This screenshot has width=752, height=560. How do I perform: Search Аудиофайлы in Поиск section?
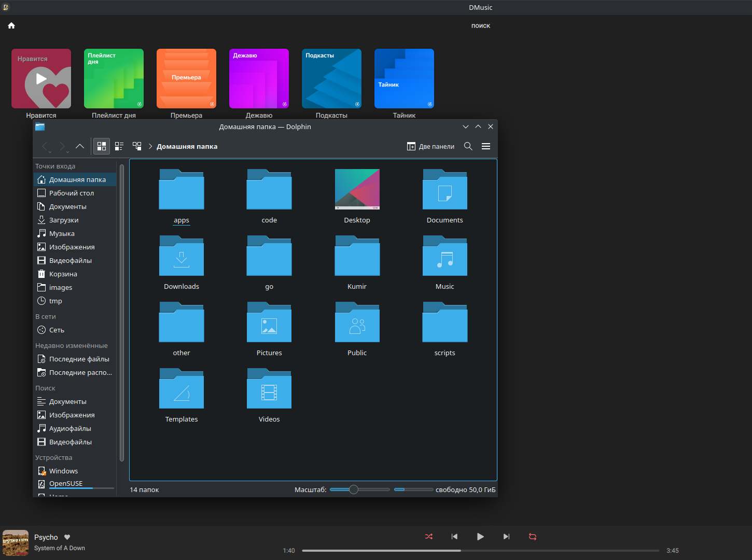[75, 428]
